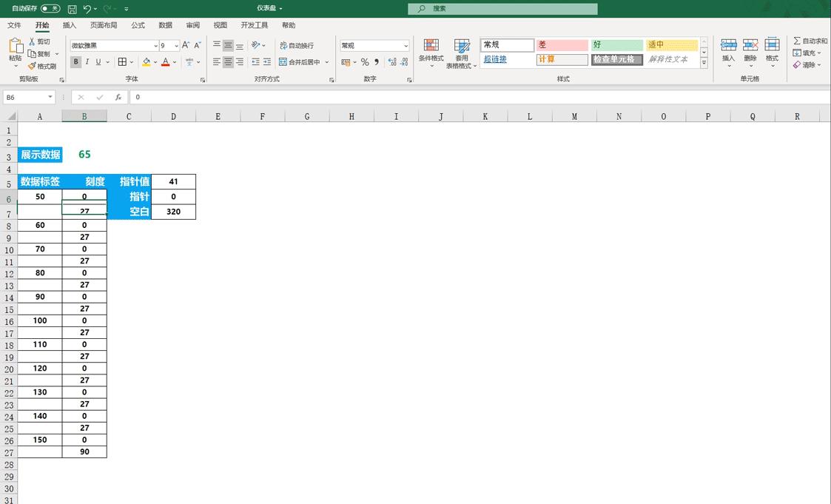Image resolution: width=831 pixels, height=504 pixels.
Task: Select cell A3 containing 展示数据
Action: (39, 154)
